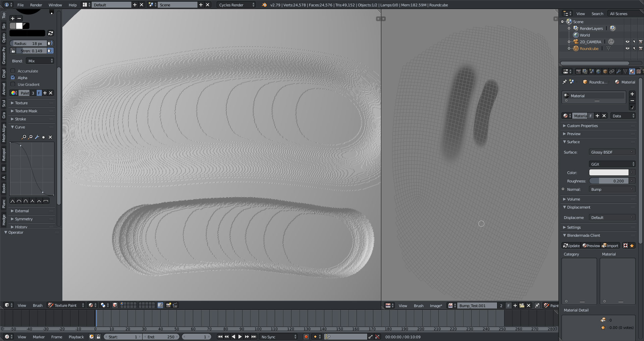The image size is (644, 341).
Task: Click Blendermada Preview button
Action: pos(591,246)
